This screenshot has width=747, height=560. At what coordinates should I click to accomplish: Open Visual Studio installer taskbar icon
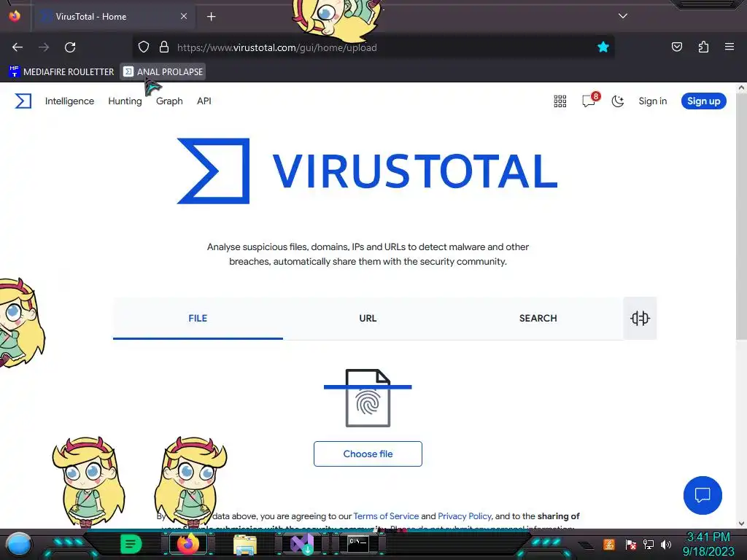pyautogui.click(x=302, y=544)
